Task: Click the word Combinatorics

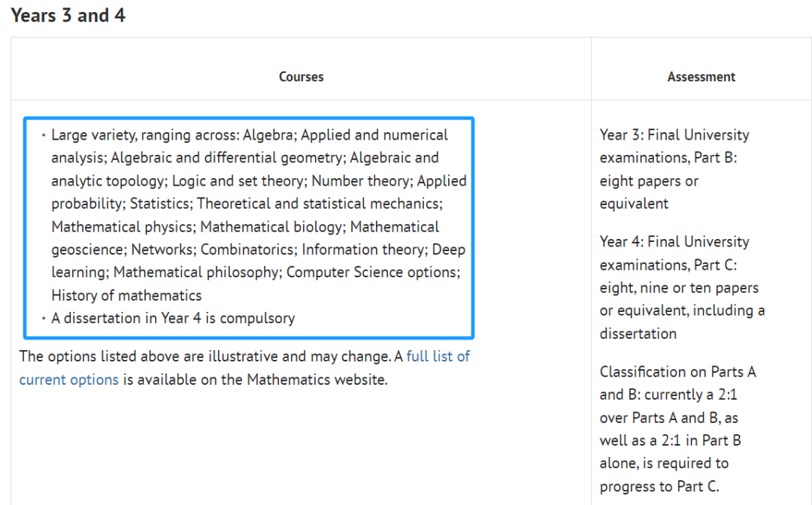Action: [247, 249]
